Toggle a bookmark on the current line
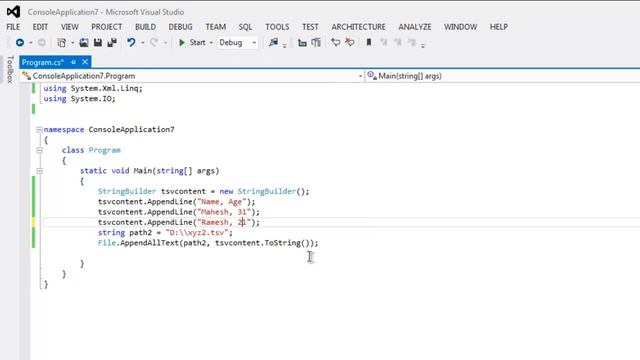 coord(369,42)
